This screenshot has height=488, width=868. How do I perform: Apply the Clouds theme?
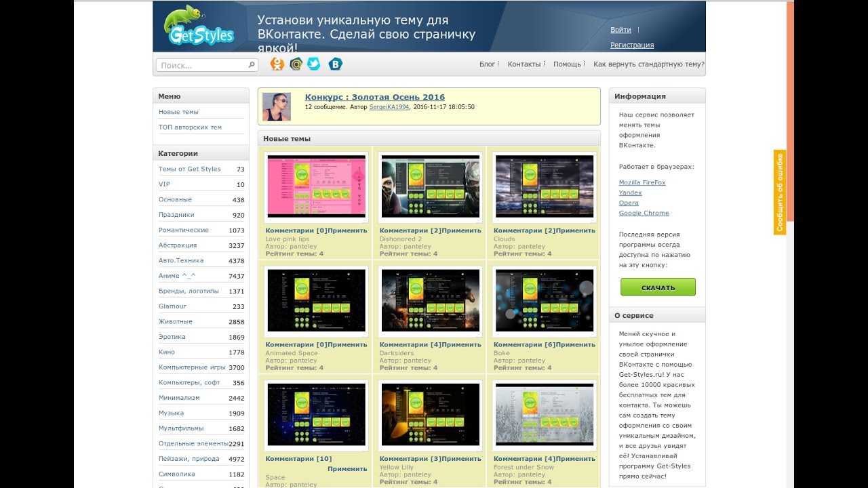pos(575,230)
